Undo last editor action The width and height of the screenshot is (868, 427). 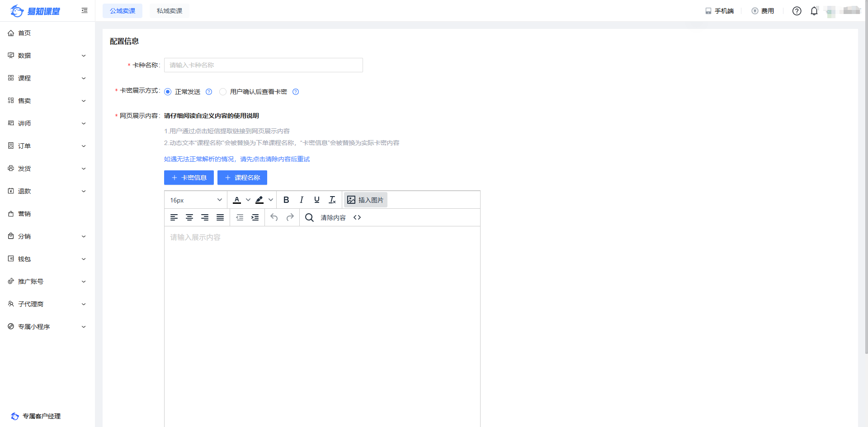274,217
